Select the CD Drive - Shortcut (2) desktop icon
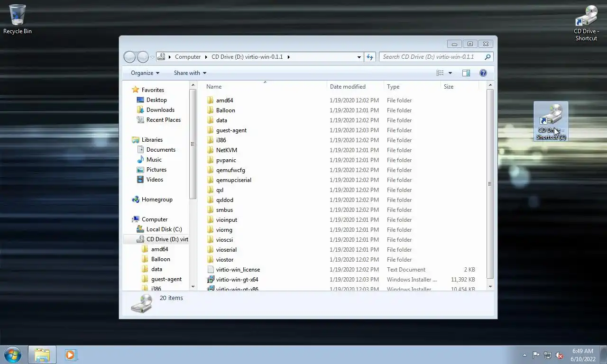Viewport: 607px width, 364px height. (x=551, y=121)
